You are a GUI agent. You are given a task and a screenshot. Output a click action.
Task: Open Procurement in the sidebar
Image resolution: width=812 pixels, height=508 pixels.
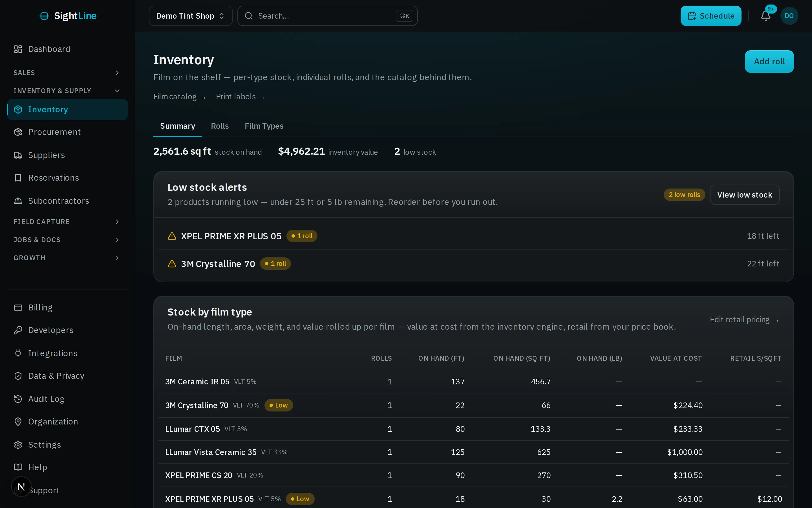67,132
